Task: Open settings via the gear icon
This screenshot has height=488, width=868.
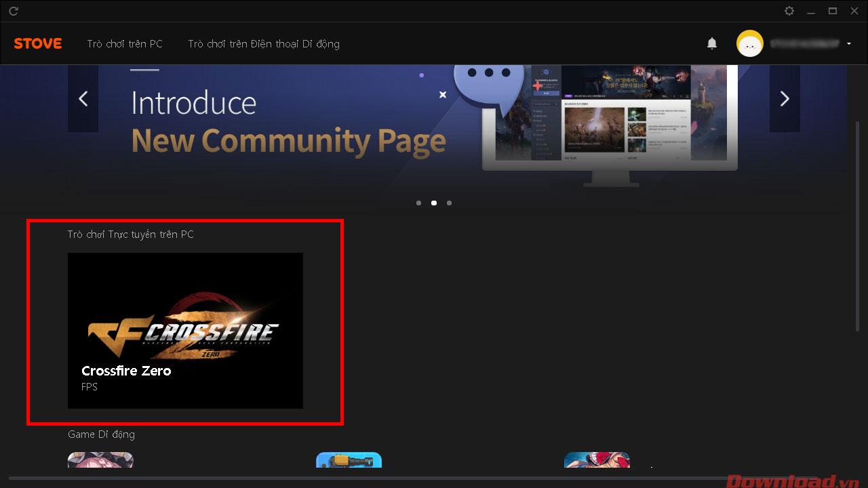Action: [x=789, y=11]
